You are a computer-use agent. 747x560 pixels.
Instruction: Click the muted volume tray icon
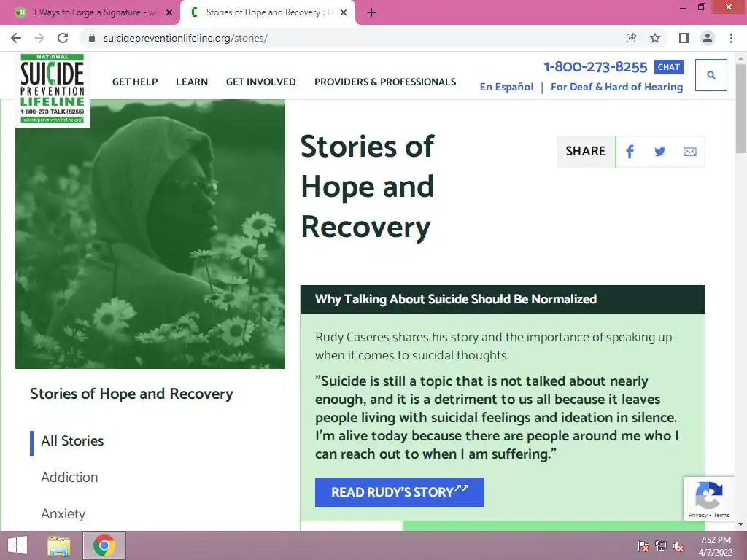click(678, 545)
